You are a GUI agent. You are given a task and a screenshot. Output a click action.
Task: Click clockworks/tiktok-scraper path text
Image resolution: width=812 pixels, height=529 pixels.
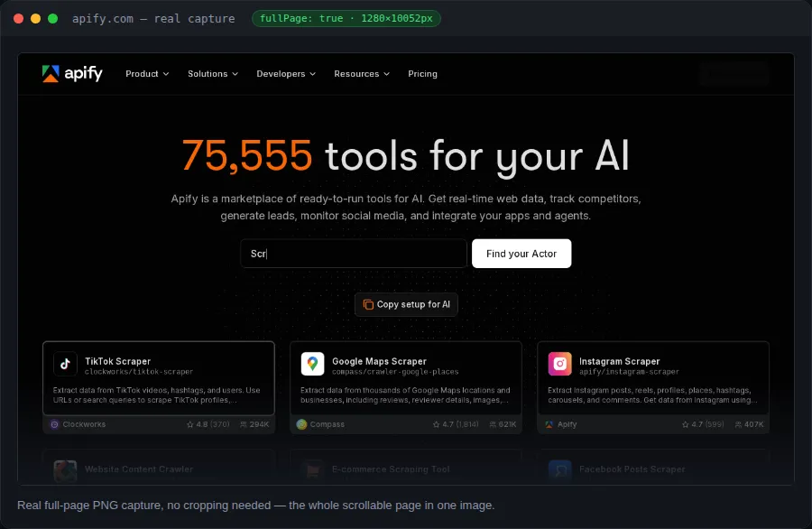tap(139, 372)
